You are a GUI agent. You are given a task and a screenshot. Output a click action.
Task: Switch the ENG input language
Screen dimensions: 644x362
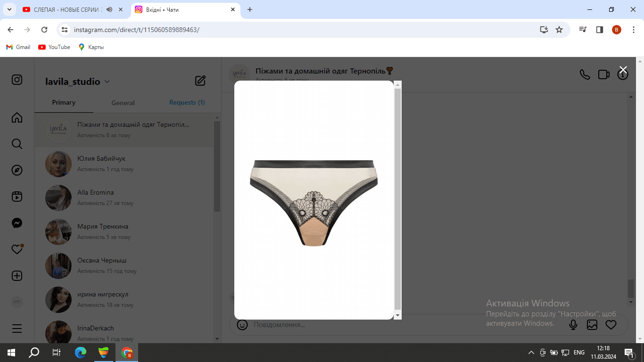pos(579,353)
